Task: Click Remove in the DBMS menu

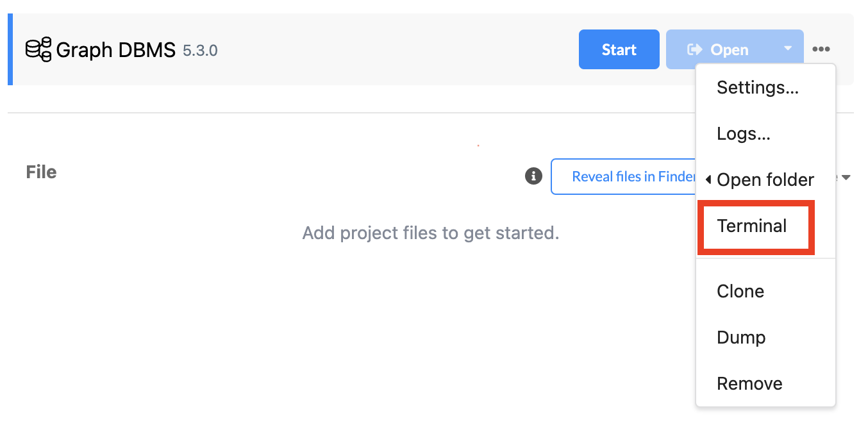Action: [749, 383]
